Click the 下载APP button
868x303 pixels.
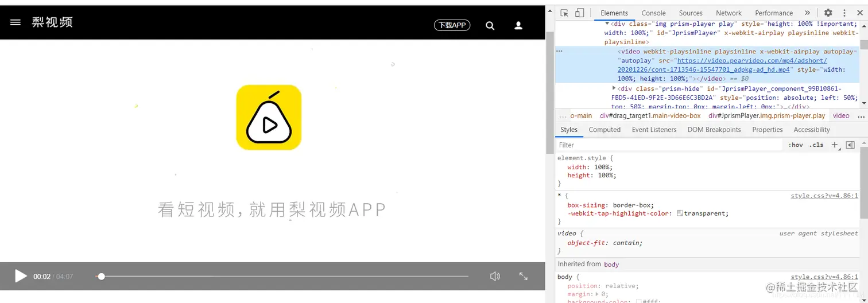(x=452, y=25)
